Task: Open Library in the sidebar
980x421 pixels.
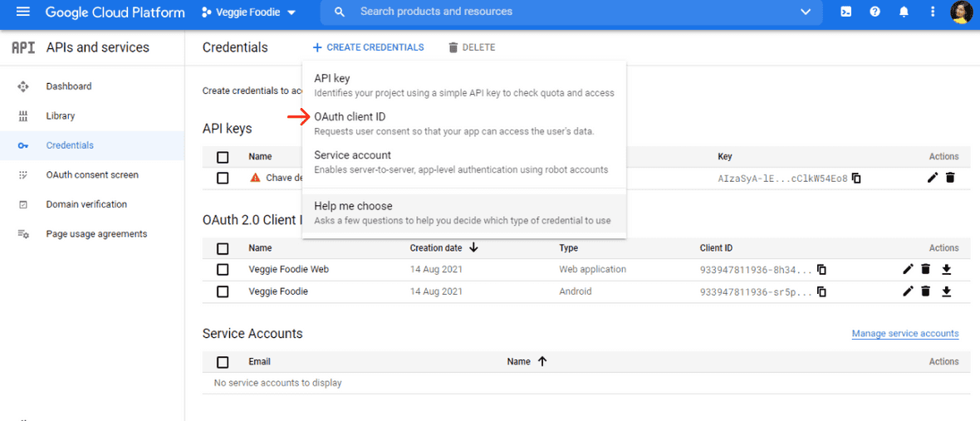Action: click(61, 115)
